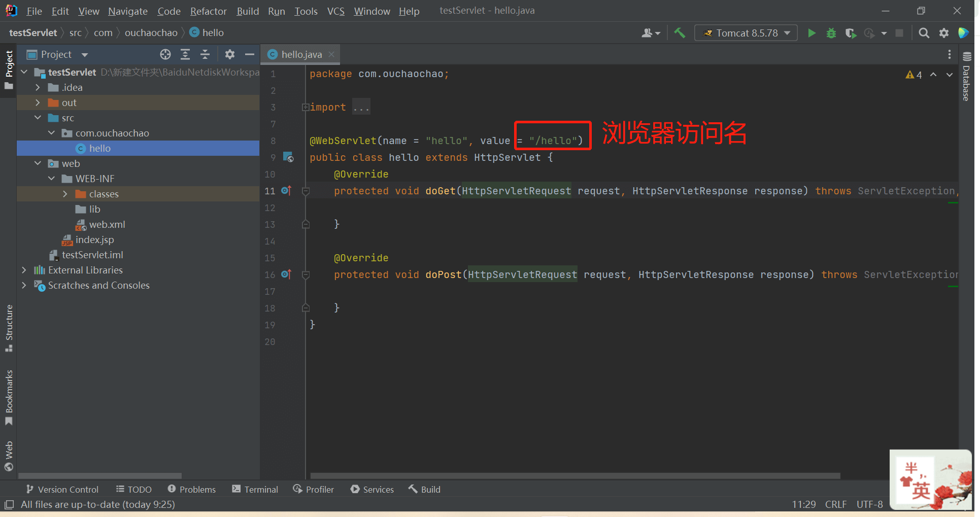This screenshot has width=980, height=517.
Task: Expand the folded import block
Action: 306,107
